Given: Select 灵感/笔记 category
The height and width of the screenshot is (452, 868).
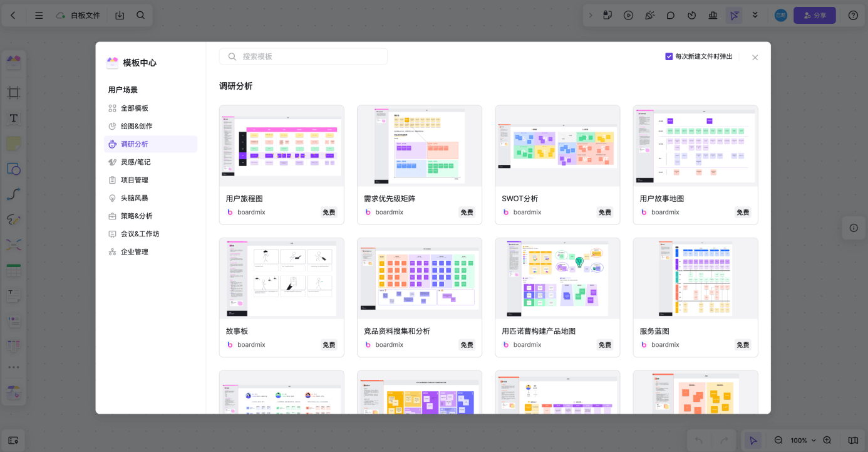Looking at the screenshot, I should tap(150, 162).
